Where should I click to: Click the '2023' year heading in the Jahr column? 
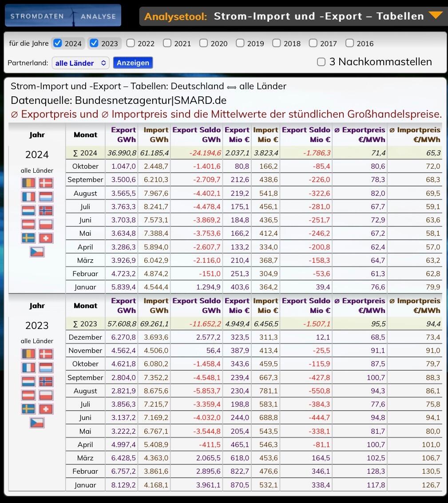[37, 325]
